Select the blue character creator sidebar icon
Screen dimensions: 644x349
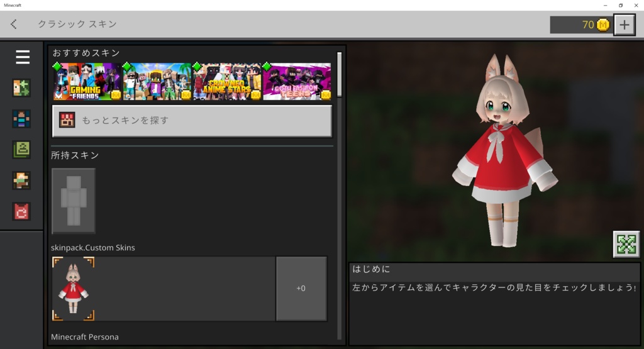[21, 119]
